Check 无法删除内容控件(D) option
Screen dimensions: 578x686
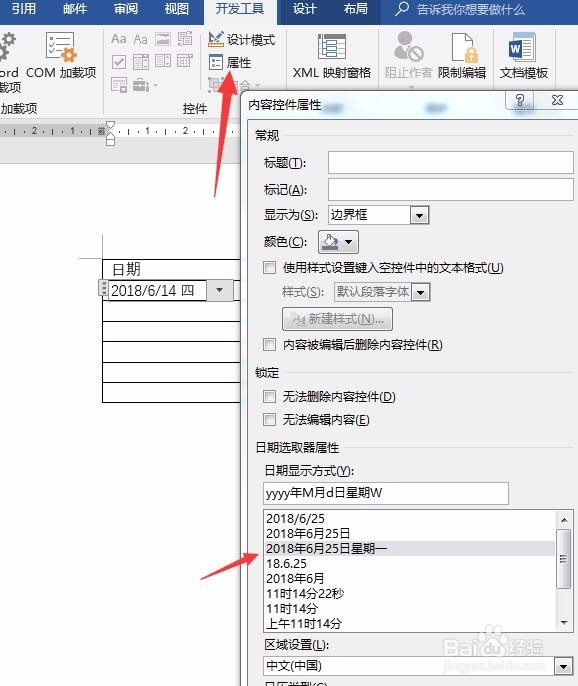270,396
